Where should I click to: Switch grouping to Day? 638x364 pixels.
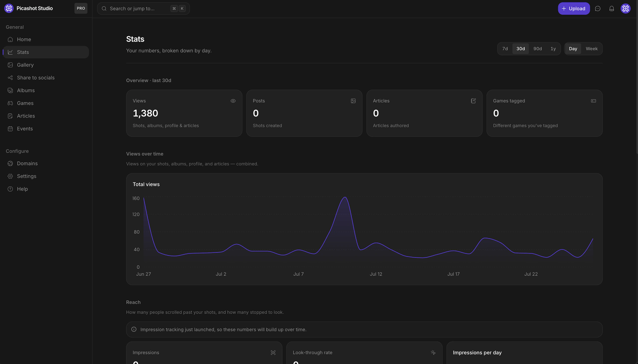click(573, 49)
